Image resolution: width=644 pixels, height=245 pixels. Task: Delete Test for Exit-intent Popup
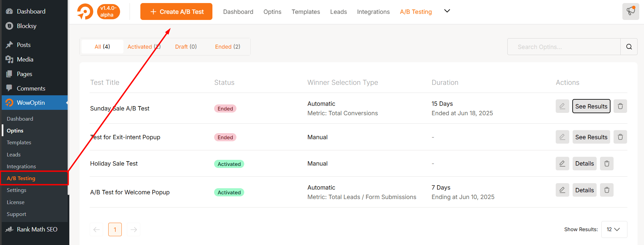620,137
